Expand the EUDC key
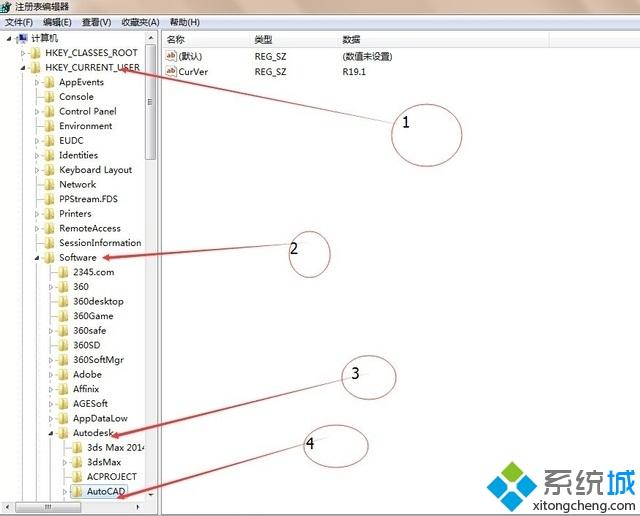The width and height of the screenshot is (640, 516). point(37,141)
